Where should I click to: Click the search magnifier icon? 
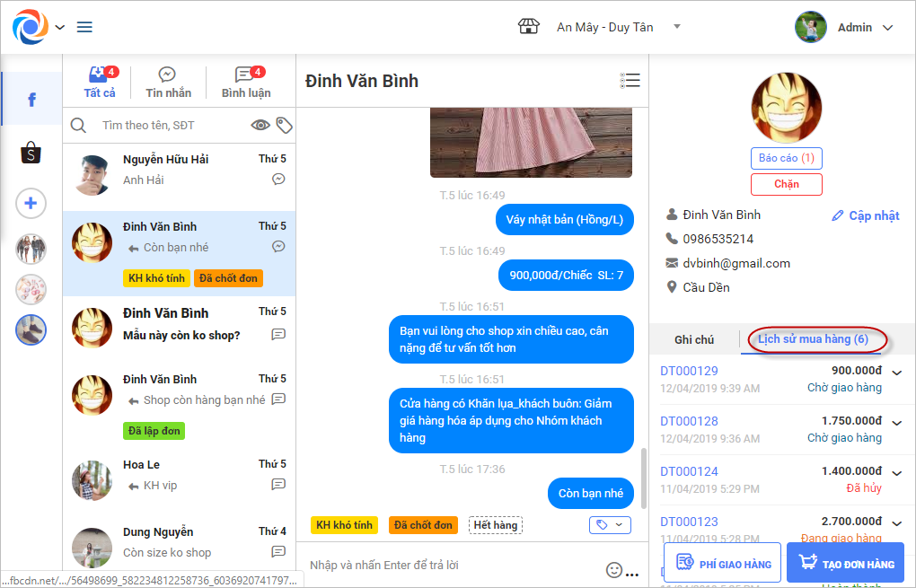click(x=78, y=125)
